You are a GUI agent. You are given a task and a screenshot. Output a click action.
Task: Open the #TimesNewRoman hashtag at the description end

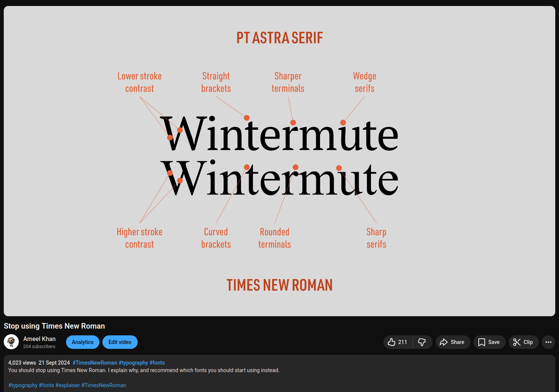pyautogui.click(x=104, y=385)
